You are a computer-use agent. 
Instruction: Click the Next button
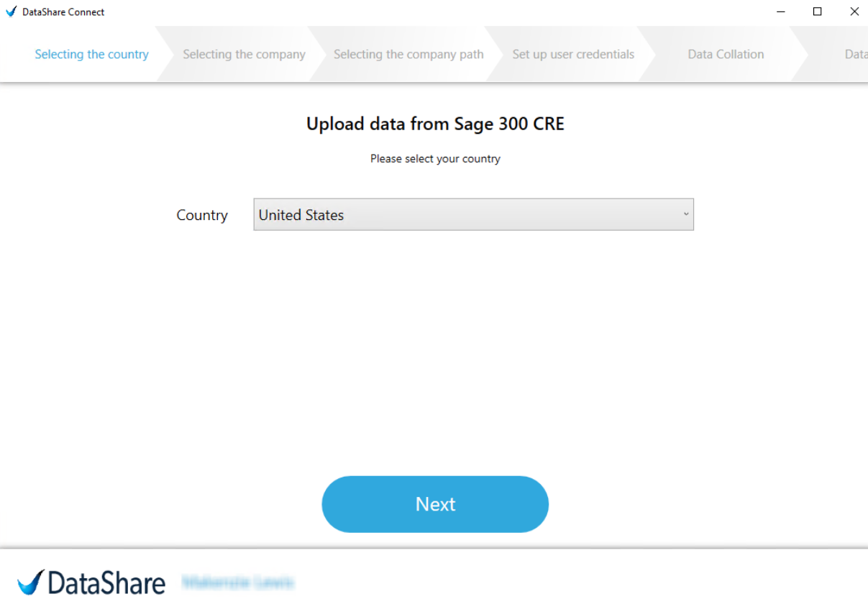tap(435, 504)
